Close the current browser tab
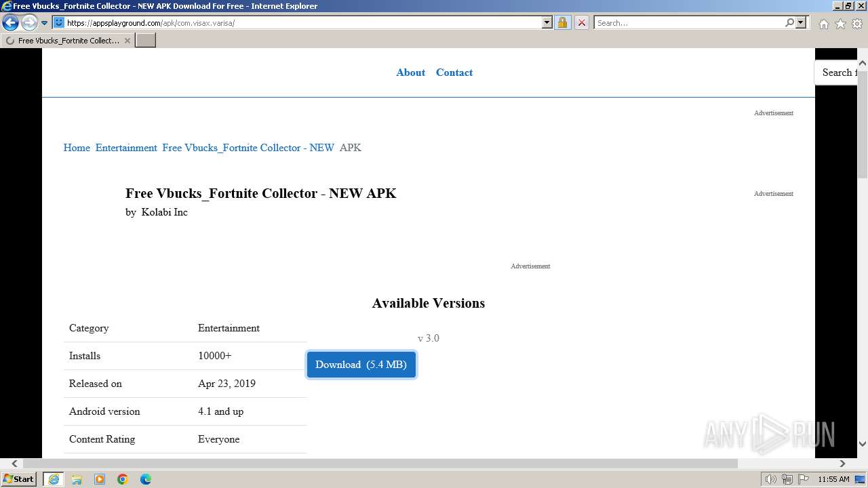 tap(127, 41)
